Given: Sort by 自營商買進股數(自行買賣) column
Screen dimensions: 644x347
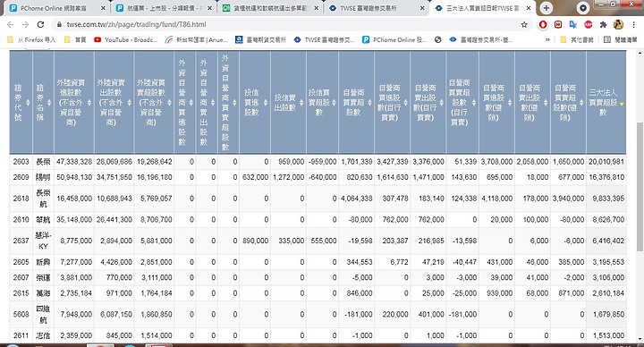Looking at the screenshot, I should click(x=393, y=102).
